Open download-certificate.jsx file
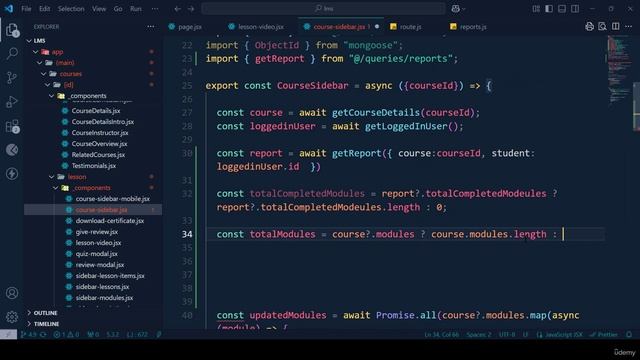 click(109, 221)
